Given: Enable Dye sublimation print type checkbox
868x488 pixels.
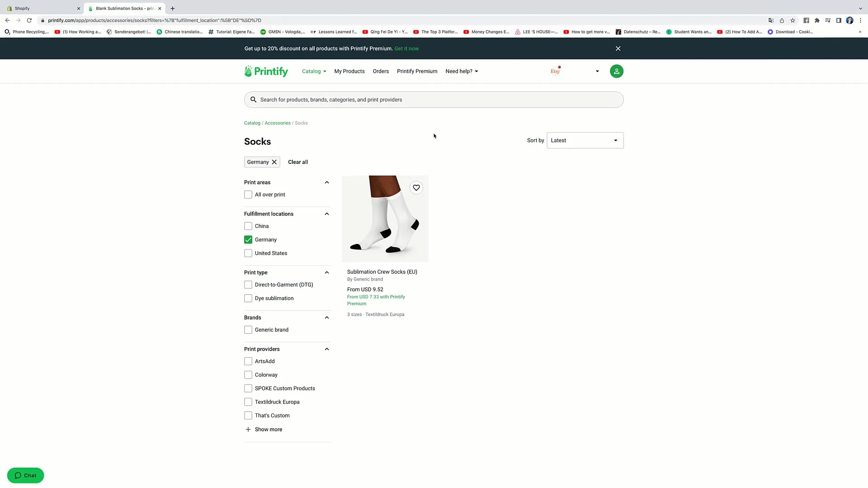Looking at the screenshot, I should [x=248, y=298].
